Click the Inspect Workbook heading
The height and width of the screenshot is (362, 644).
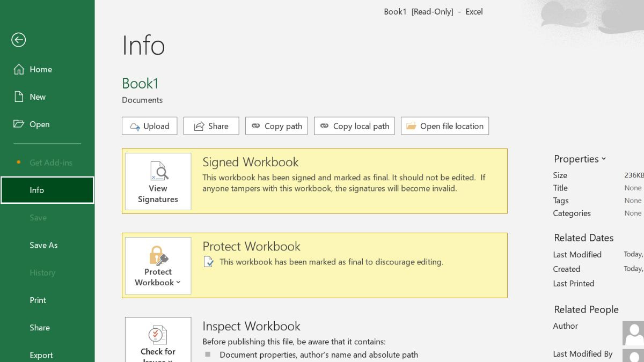pyautogui.click(x=251, y=326)
